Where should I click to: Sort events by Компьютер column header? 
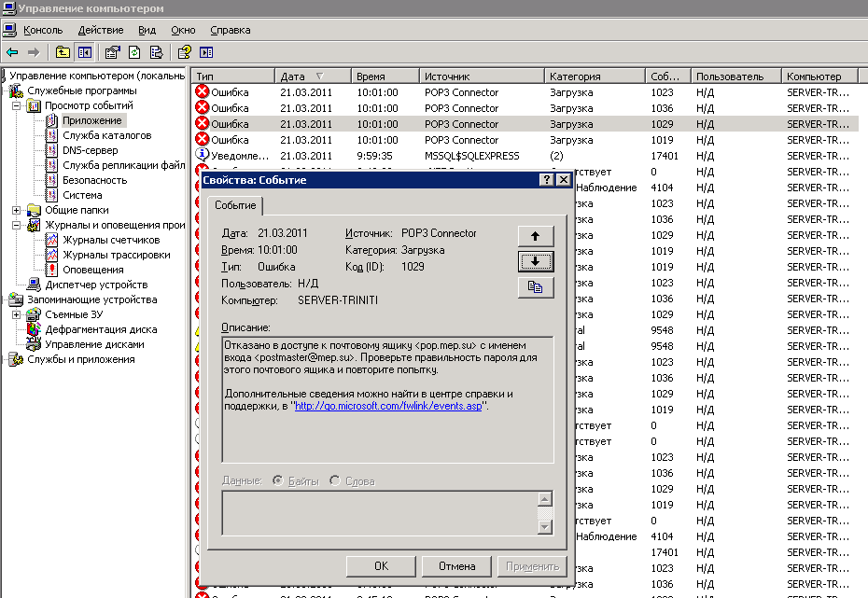tap(819, 76)
